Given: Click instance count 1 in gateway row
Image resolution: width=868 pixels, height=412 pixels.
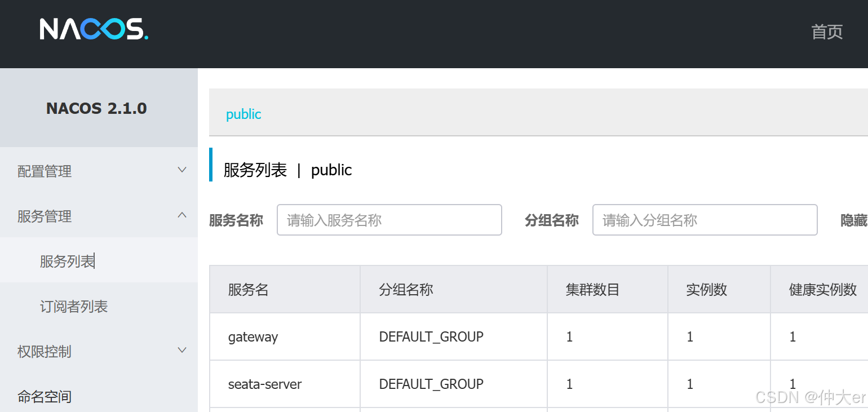Looking at the screenshot, I should click(690, 337).
